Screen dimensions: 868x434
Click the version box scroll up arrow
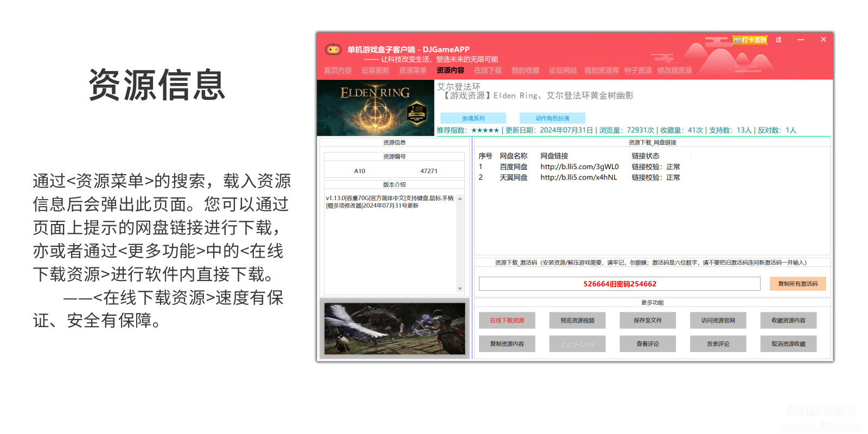click(x=460, y=199)
